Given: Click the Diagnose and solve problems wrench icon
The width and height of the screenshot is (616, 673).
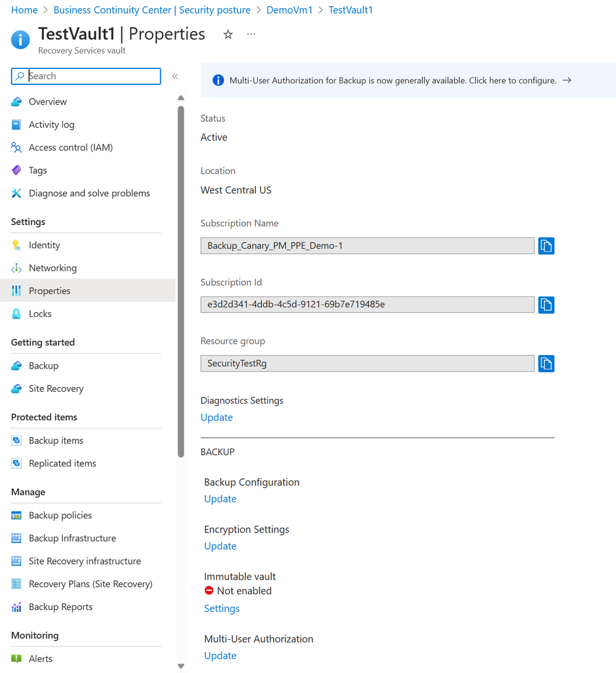Looking at the screenshot, I should [16, 193].
